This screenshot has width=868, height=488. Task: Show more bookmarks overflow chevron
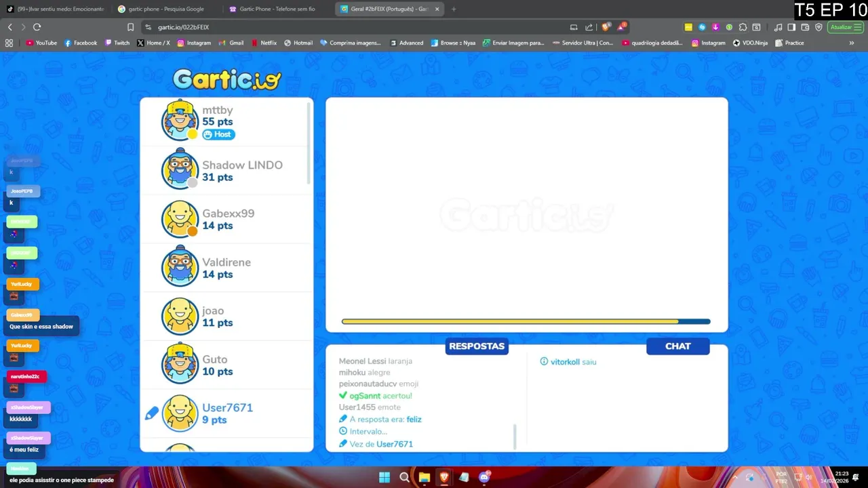coord(852,43)
